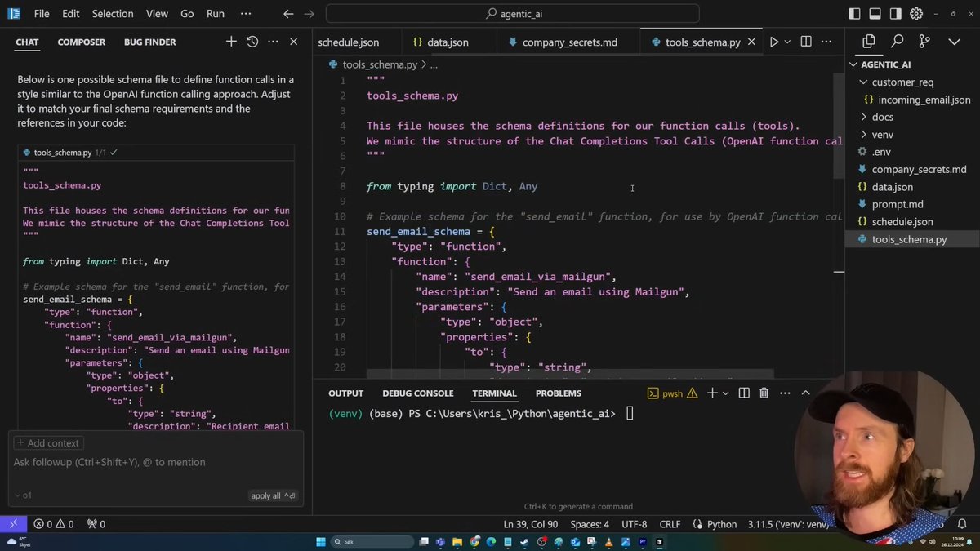Show additional views chevron in sidebar
The width and height of the screenshot is (980, 551).
pos(954,42)
